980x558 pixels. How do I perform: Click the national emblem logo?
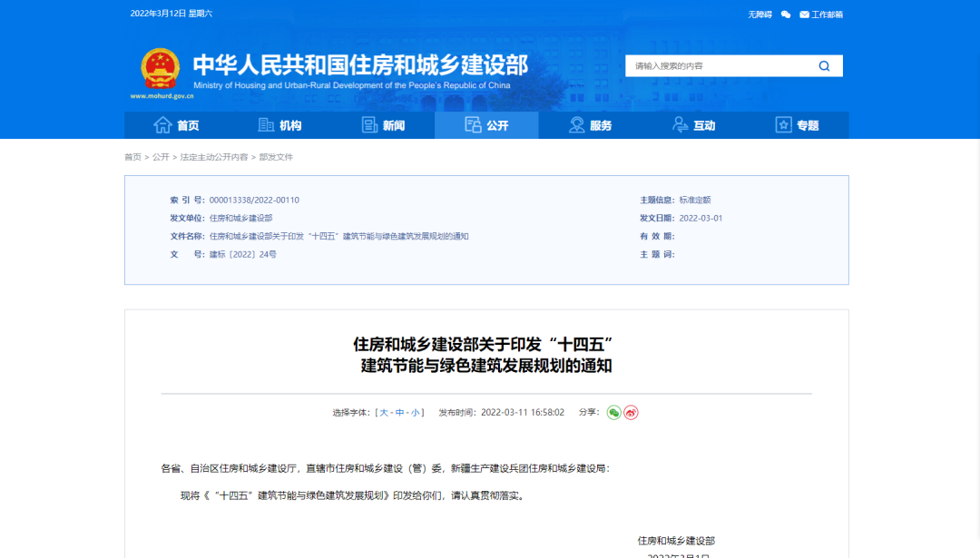tap(160, 68)
